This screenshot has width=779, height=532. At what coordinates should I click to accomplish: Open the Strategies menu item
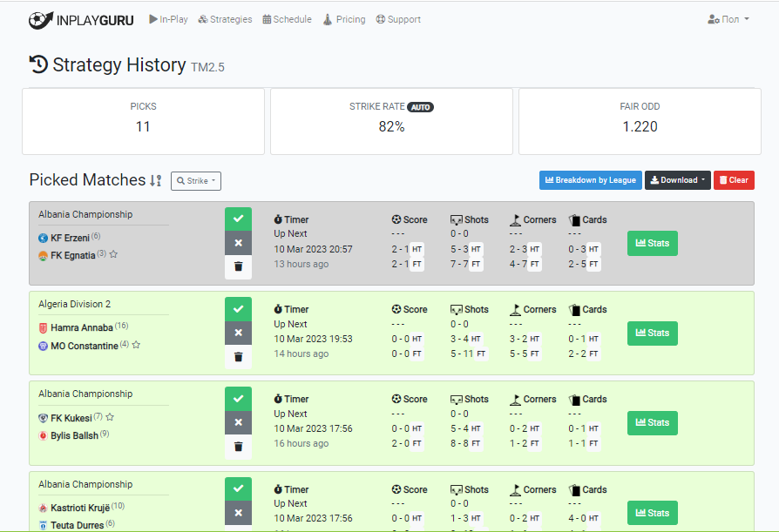coord(225,19)
